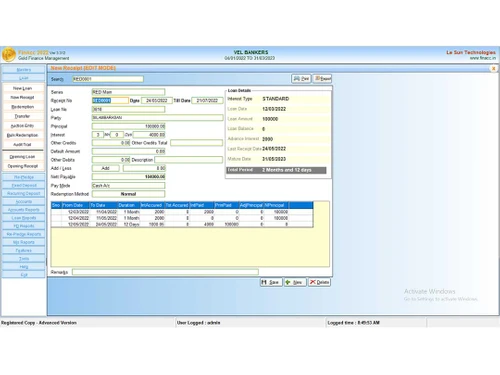Expand the Re-Pledge menu
The height and width of the screenshot is (375, 500).
tap(23, 177)
